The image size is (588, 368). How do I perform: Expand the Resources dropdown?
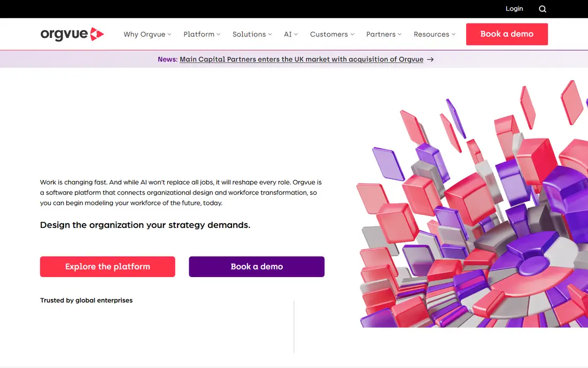[x=435, y=34]
